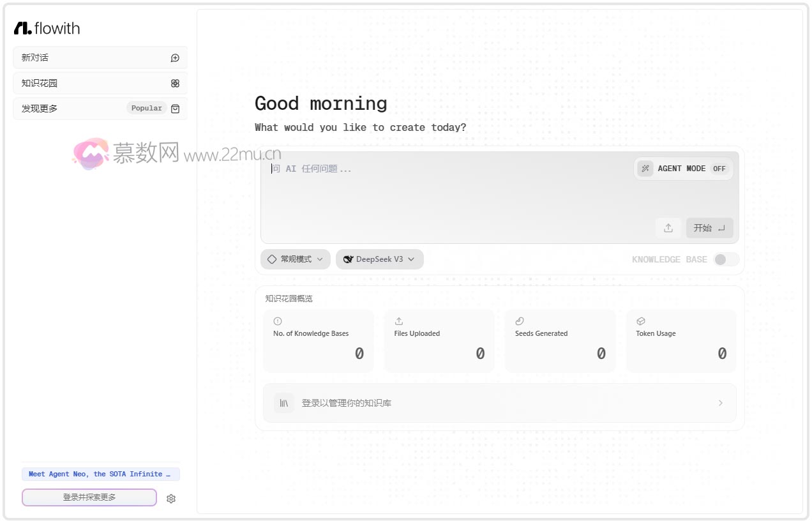Click the upload file icon in prompt box
The width and height of the screenshot is (812, 523).
[x=668, y=228]
